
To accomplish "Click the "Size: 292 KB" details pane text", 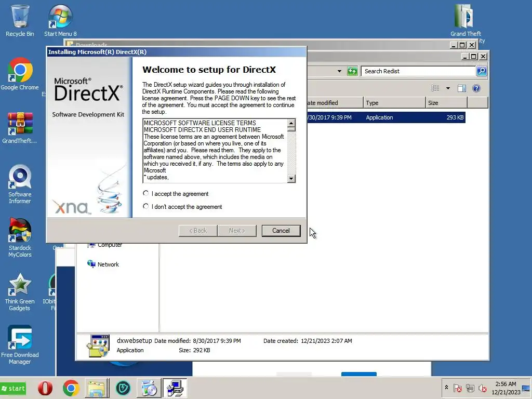I will 194,350.
